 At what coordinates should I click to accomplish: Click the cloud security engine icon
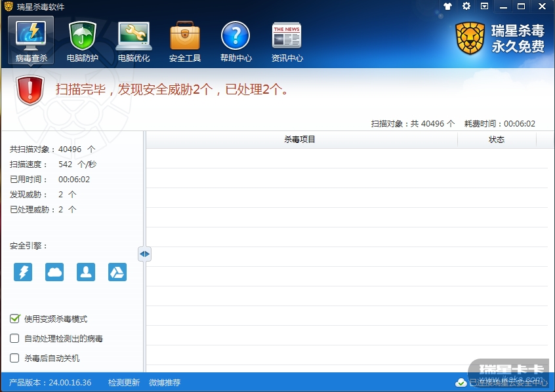tap(54, 272)
